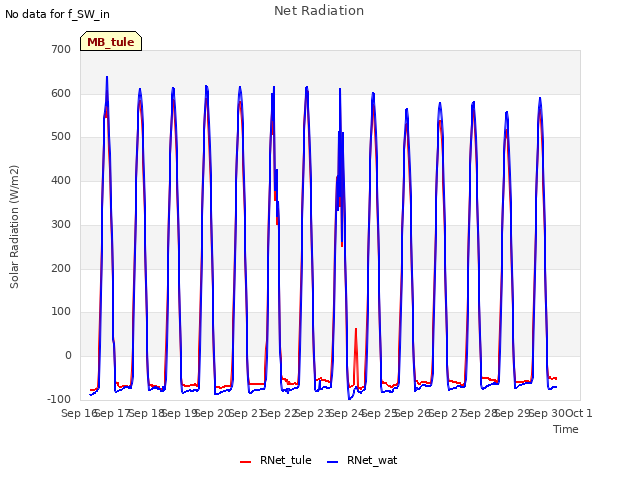The image size is (640, 480).
Task: Click the Oct 1 x-axis label
Action: tap(578, 413)
